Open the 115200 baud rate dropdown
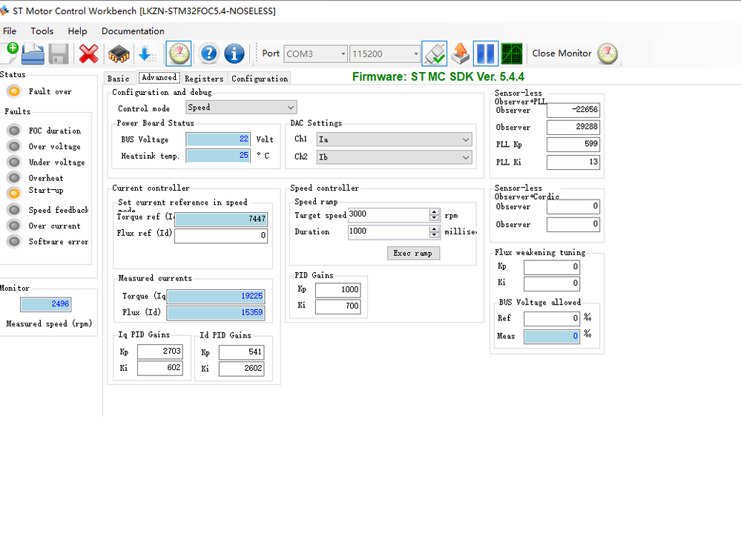 pos(385,54)
